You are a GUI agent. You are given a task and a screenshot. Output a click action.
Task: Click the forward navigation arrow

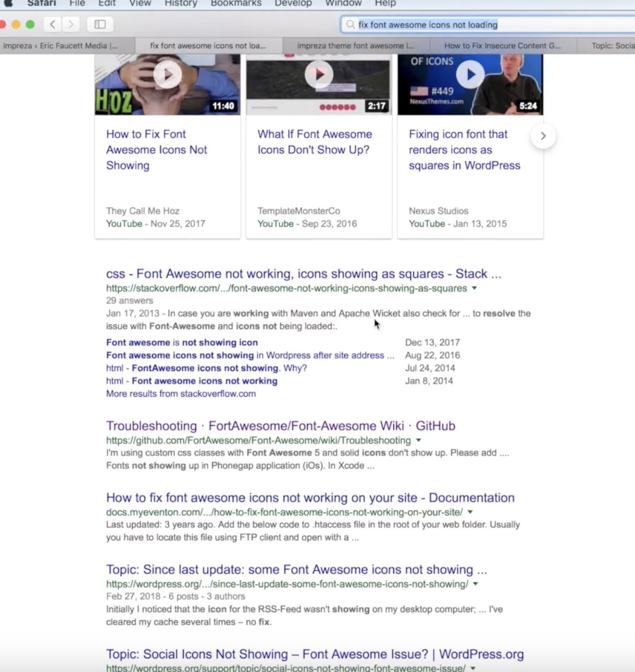[71, 25]
